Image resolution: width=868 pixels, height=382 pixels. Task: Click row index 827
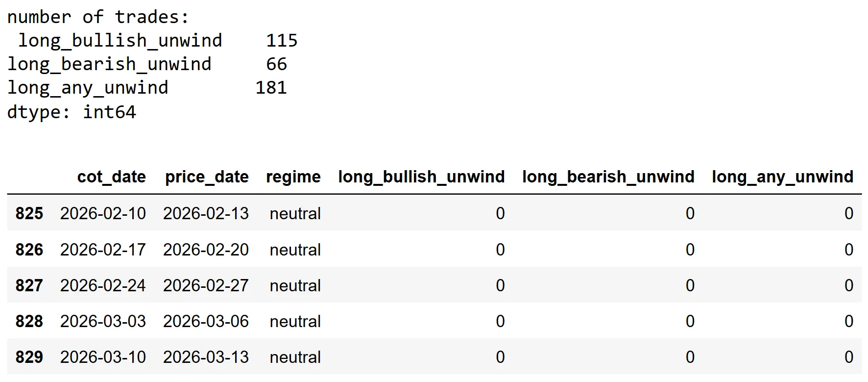pos(29,285)
